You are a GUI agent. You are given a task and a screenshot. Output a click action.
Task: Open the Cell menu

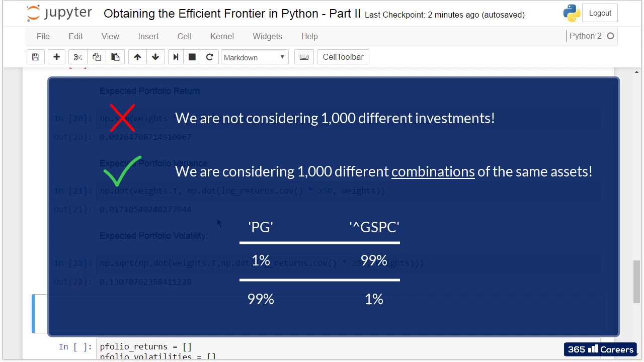[x=184, y=36]
